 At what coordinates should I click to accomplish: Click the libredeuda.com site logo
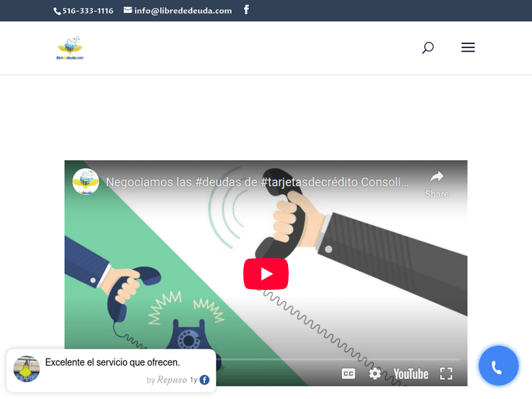70,48
